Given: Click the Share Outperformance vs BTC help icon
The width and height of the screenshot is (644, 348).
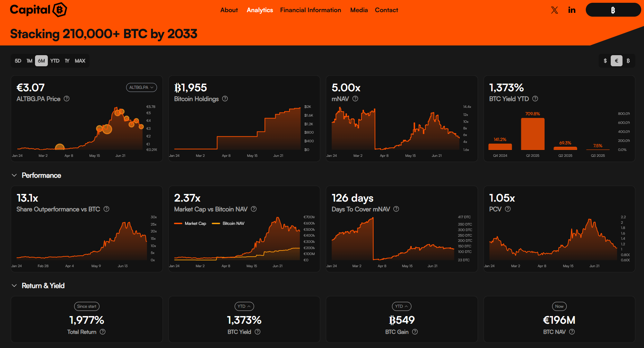Looking at the screenshot, I should coord(106,209).
